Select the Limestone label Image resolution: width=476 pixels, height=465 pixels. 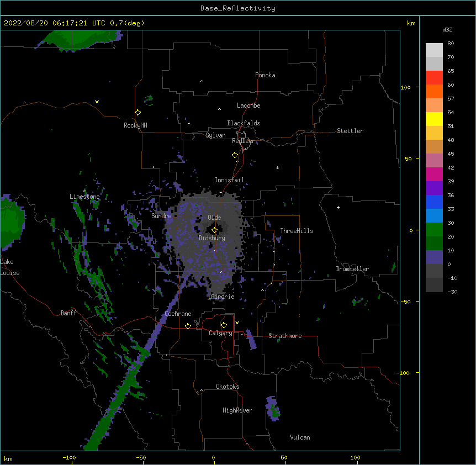84,197
